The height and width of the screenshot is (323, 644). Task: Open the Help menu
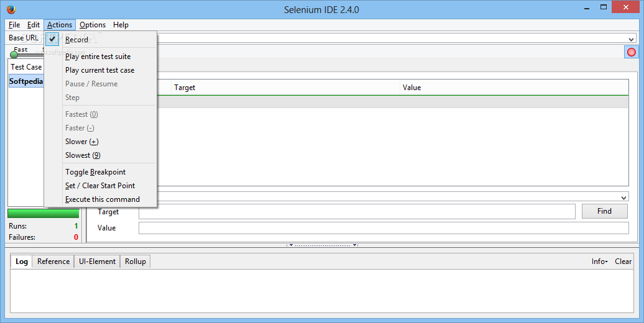coord(121,25)
